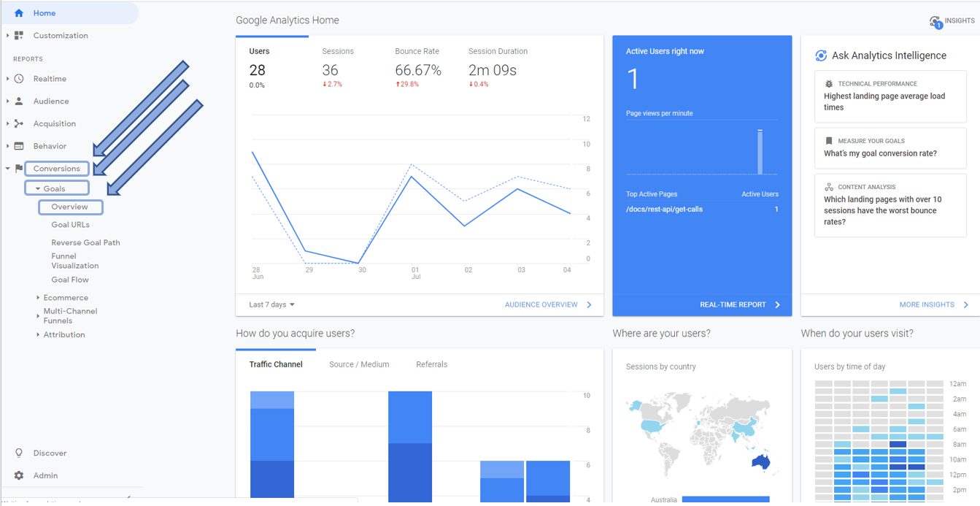
Task: Click the Conversions flag icon
Action: point(19,169)
